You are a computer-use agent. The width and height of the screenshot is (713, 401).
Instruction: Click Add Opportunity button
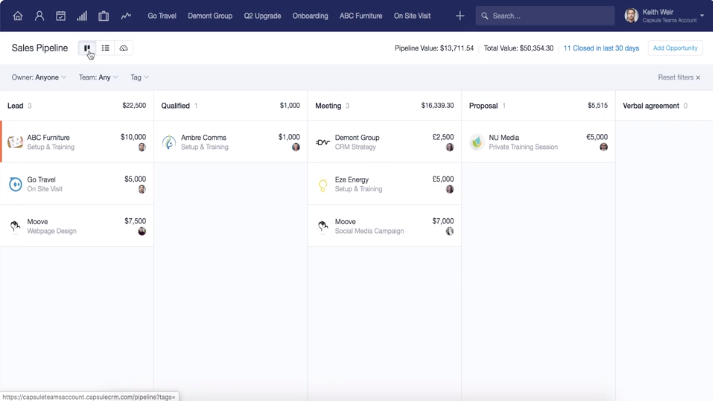coord(675,48)
